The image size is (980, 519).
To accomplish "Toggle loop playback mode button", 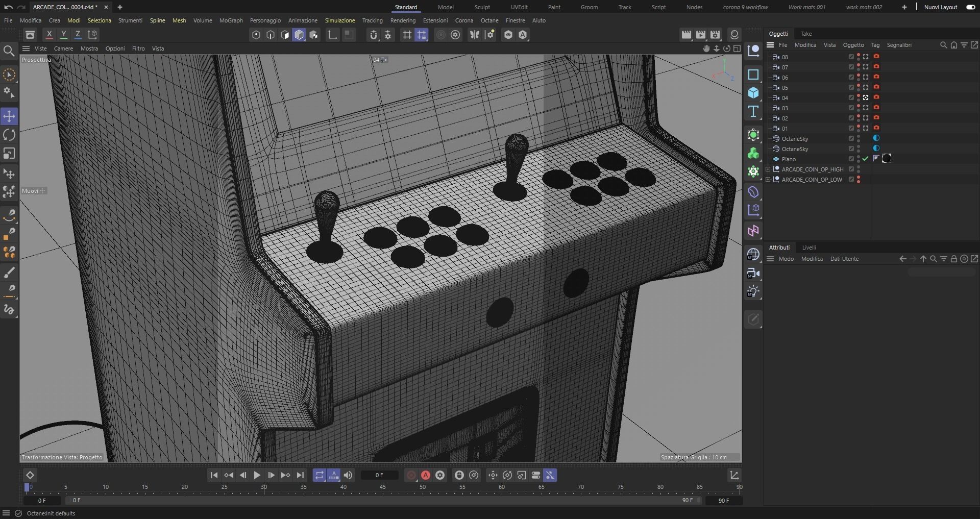I will tap(320, 475).
